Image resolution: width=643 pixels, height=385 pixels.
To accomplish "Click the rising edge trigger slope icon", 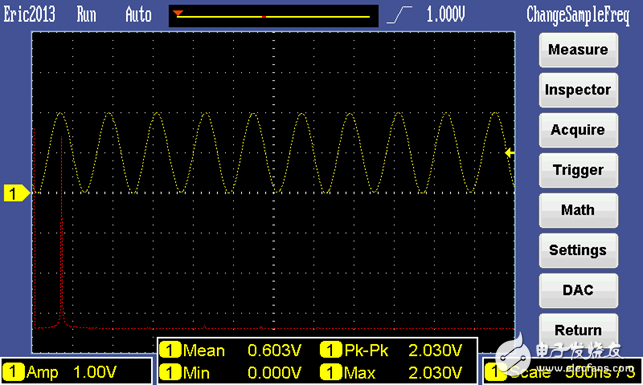I will point(399,15).
